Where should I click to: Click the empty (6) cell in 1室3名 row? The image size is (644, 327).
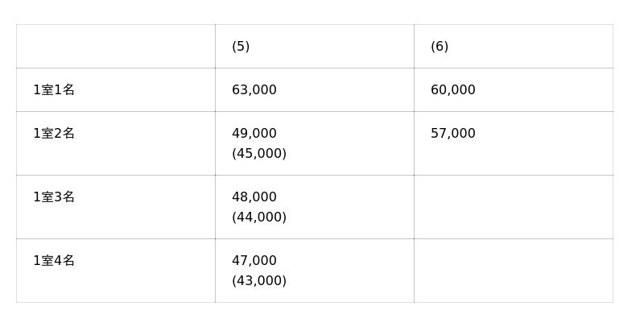[513, 207]
